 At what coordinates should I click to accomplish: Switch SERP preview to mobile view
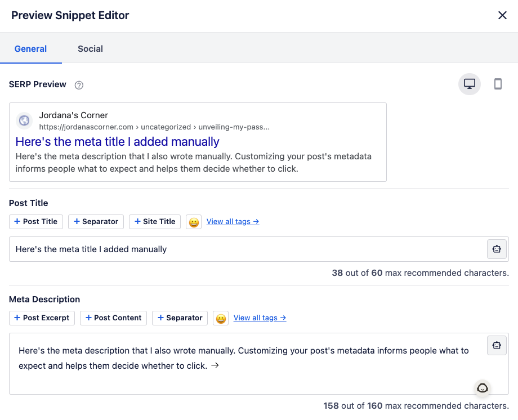pos(498,84)
